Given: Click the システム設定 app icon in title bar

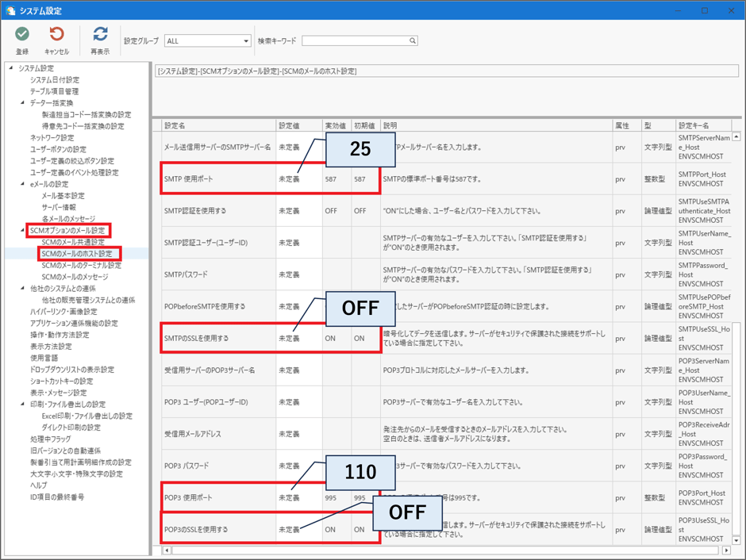Looking at the screenshot, I should [10, 10].
